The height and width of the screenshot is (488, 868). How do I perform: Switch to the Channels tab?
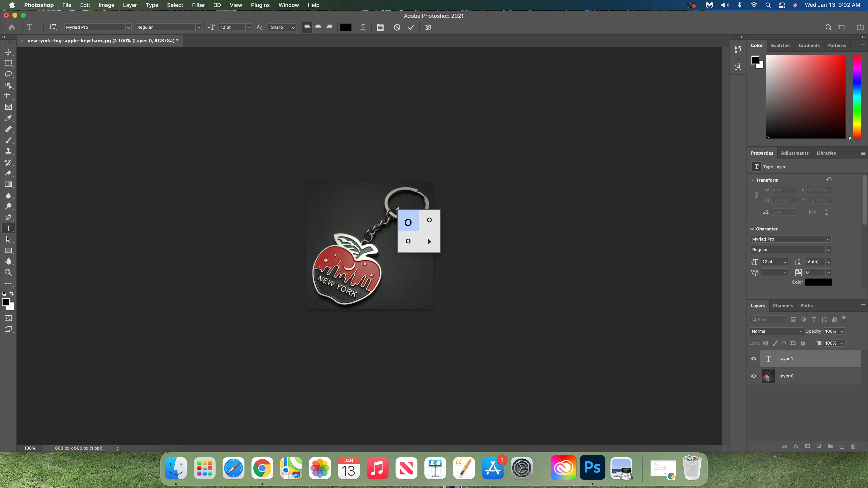click(x=782, y=305)
